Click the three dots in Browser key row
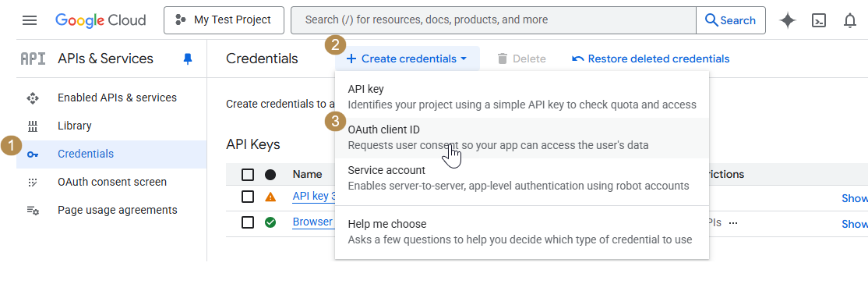This screenshot has width=868, height=291. coord(733,223)
